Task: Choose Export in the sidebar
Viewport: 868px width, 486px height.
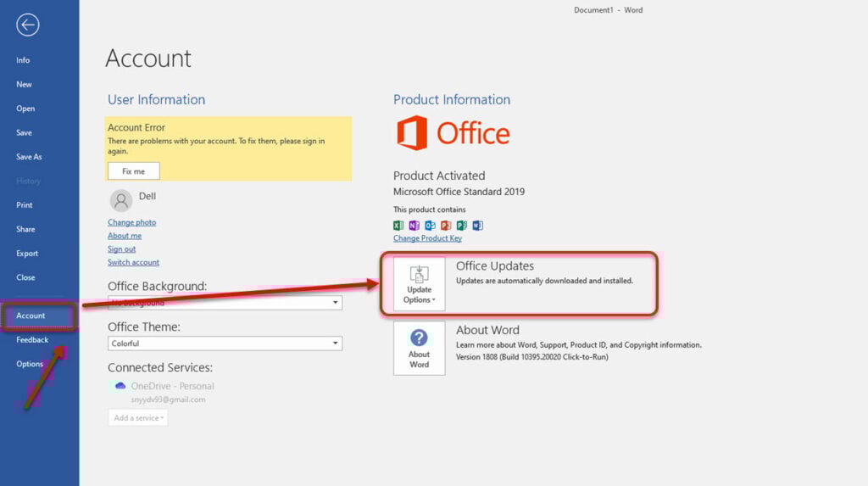Action: (27, 254)
